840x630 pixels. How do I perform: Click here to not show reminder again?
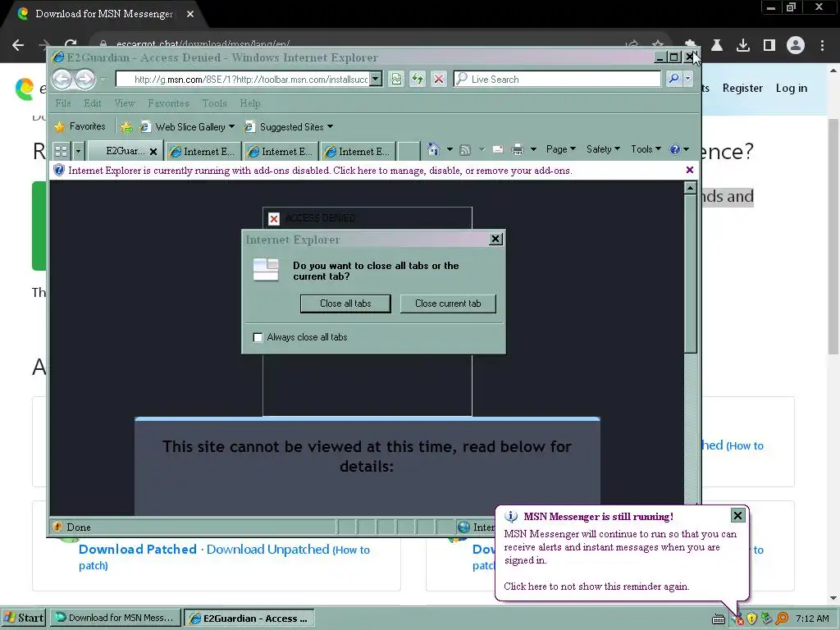tap(596, 586)
